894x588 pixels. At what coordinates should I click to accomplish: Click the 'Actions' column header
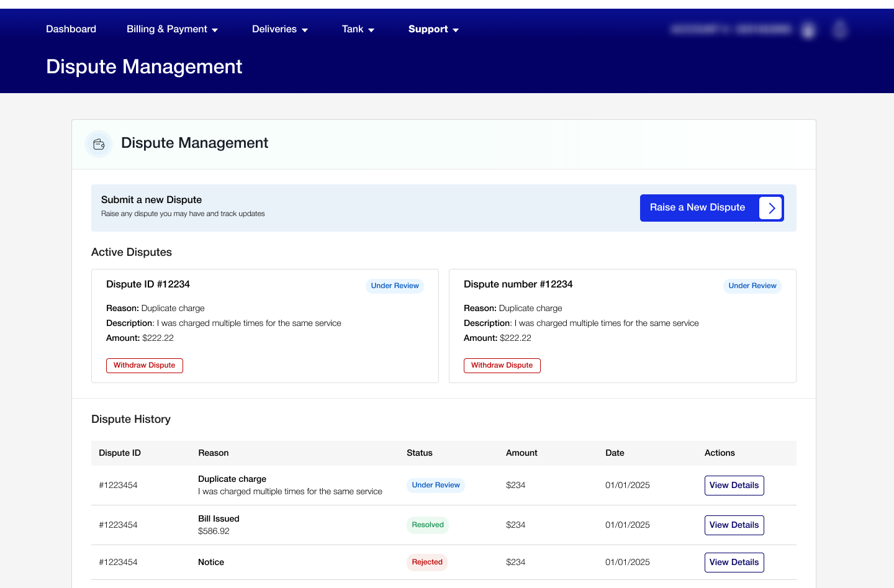[x=720, y=453]
